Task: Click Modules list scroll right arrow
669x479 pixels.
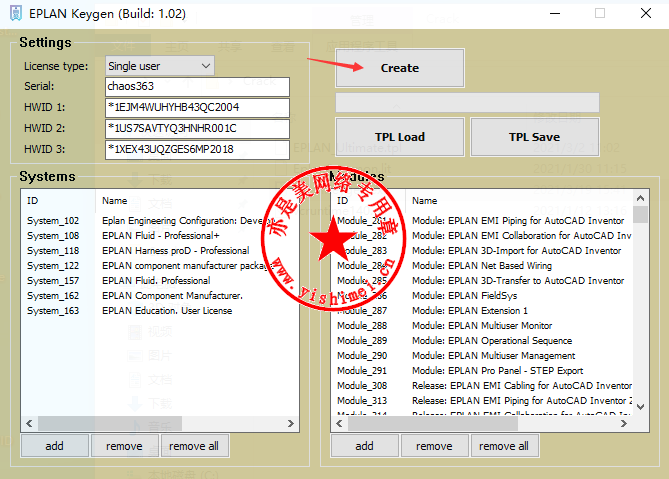Action: tap(624, 424)
